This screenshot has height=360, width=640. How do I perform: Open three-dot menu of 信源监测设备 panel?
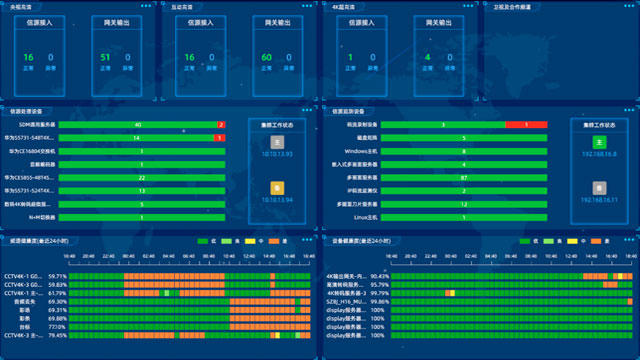coord(629,110)
